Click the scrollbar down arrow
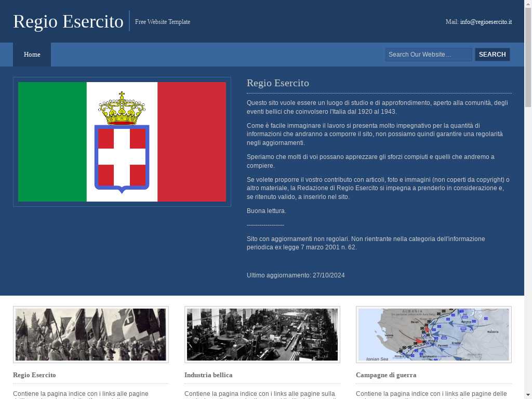The width and height of the screenshot is (532, 399). [x=528, y=395]
